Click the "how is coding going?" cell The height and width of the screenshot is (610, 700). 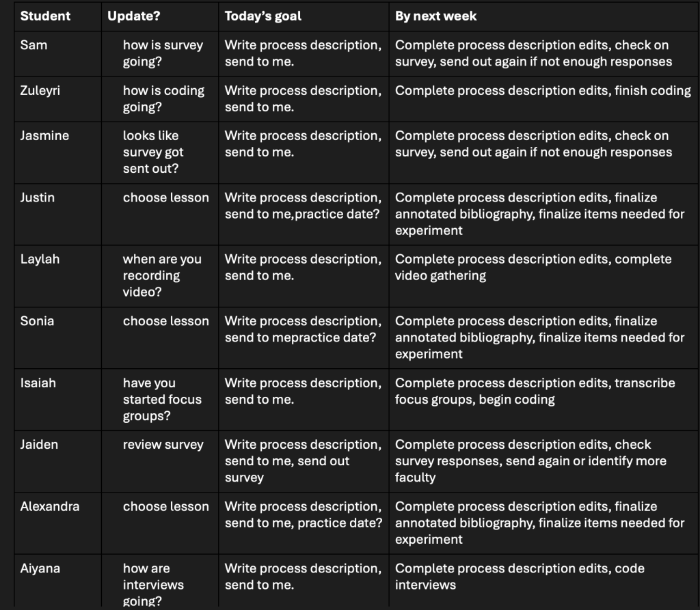coord(163,98)
